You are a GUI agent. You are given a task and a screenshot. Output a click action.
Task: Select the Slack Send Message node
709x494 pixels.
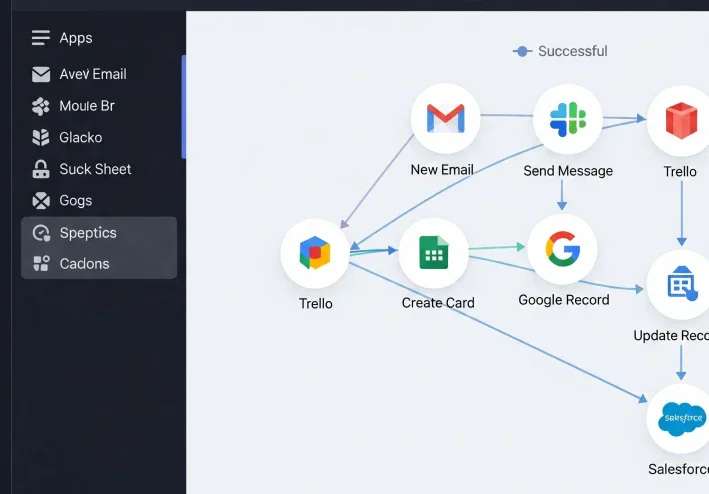click(568, 119)
